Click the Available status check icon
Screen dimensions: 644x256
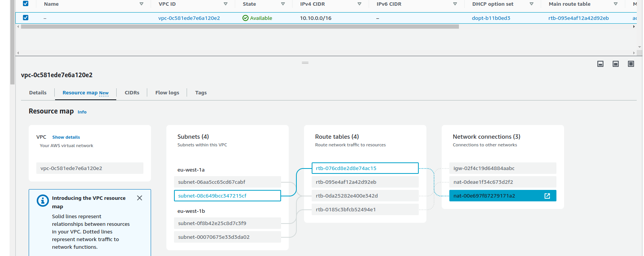(x=246, y=18)
